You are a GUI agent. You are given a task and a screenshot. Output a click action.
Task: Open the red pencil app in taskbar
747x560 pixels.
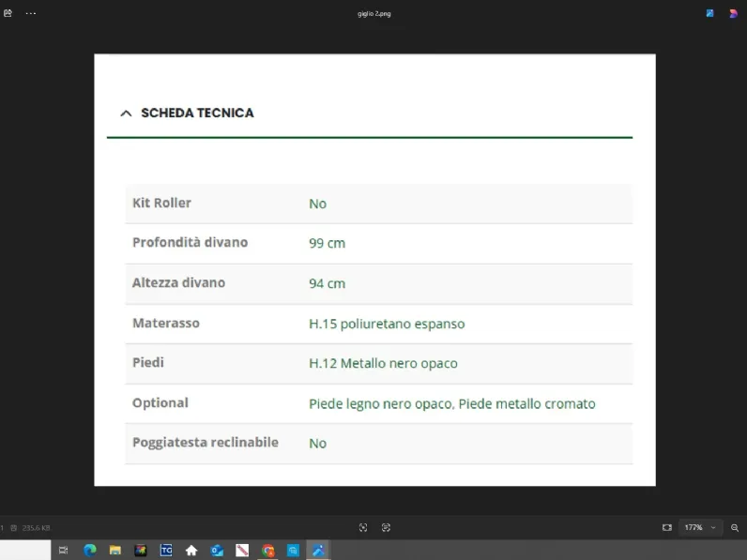coord(242,551)
